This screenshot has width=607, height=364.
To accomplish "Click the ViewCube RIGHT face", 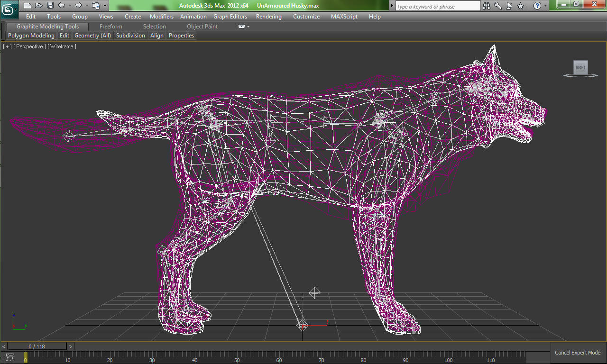I will (x=580, y=67).
